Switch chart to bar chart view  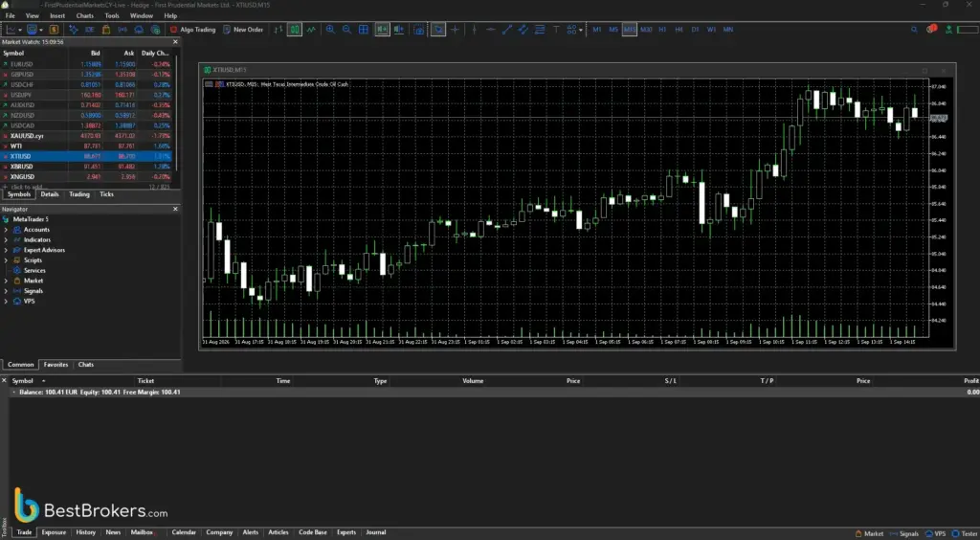[x=278, y=30]
